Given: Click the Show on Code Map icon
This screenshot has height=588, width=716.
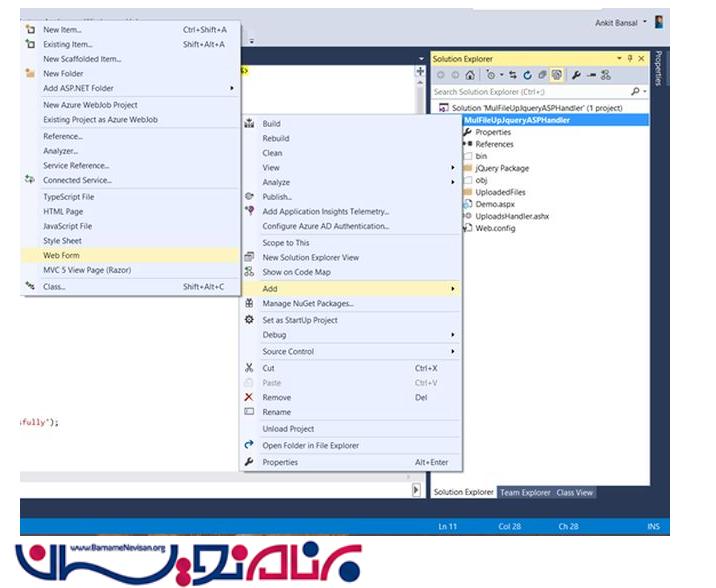Looking at the screenshot, I should click(x=249, y=272).
